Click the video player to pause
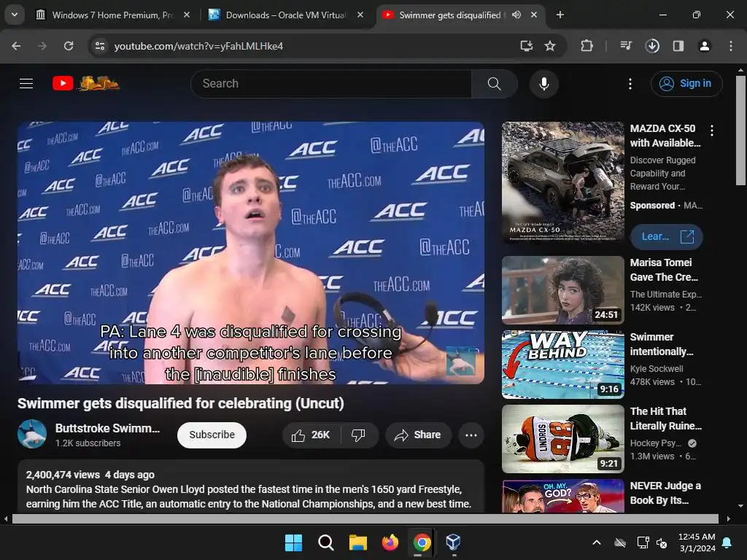The width and height of the screenshot is (747, 560). pos(251,253)
